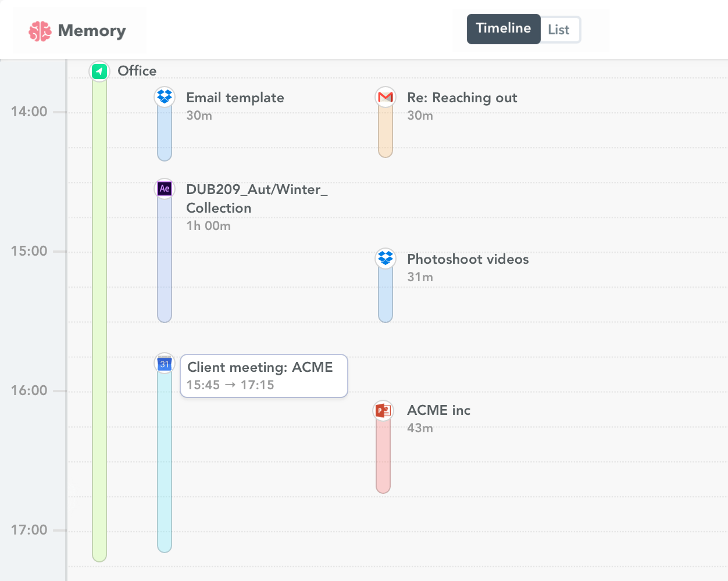Open the Client meeting: ACME details card
This screenshot has width=728, height=581.
click(263, 375)
